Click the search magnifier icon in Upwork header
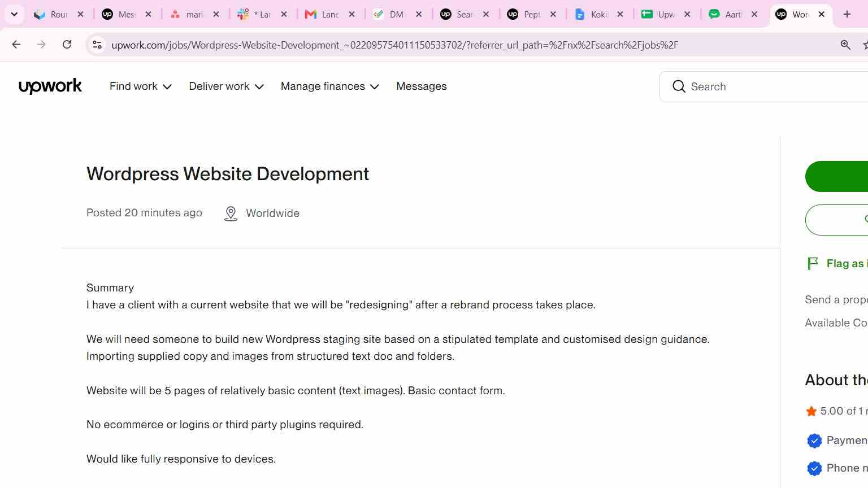 point(679,86)
